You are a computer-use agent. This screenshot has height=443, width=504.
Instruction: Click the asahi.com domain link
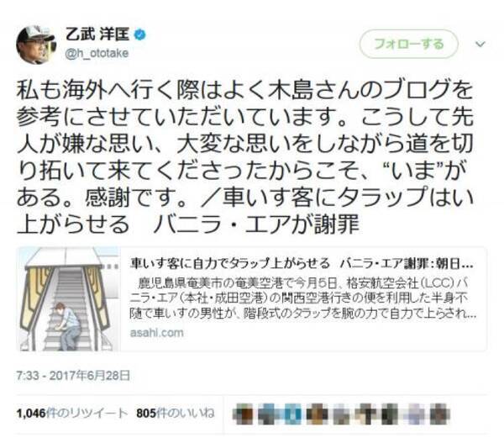point(156,332)
